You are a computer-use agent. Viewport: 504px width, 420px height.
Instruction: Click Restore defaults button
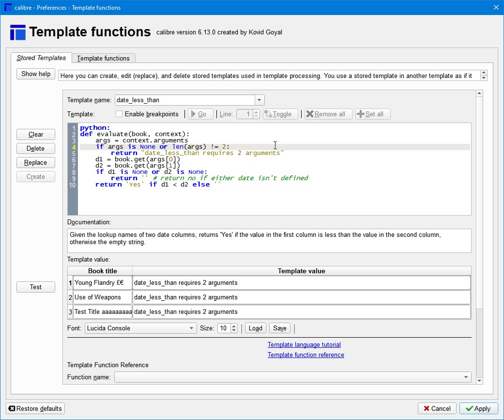pyautogui.click(x=35, y=408)
